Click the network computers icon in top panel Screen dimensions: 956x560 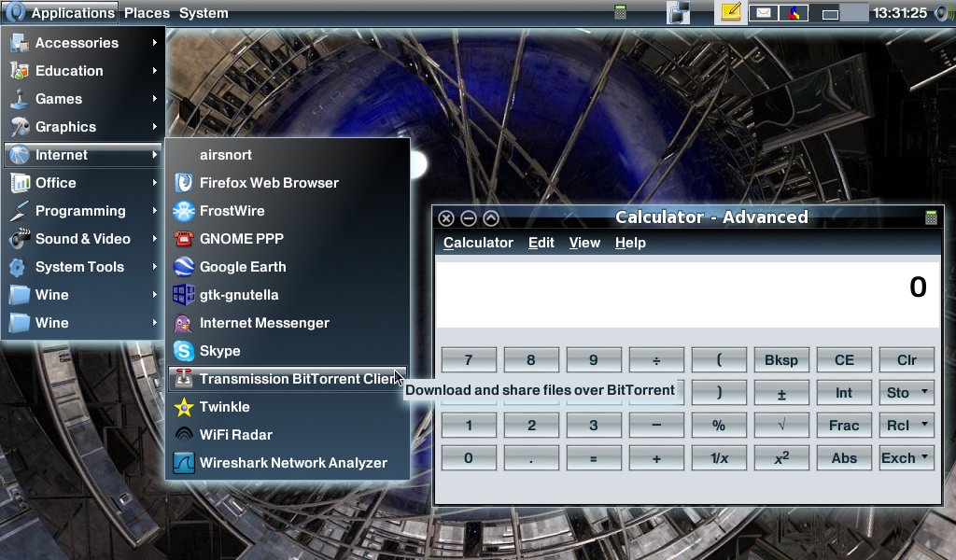pos(678,13)
